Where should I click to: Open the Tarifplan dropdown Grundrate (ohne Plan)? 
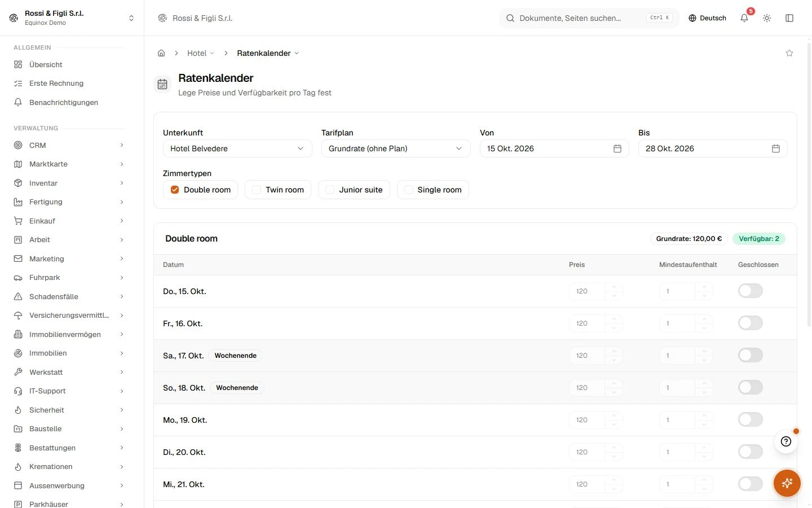click(x=396, y=148)
